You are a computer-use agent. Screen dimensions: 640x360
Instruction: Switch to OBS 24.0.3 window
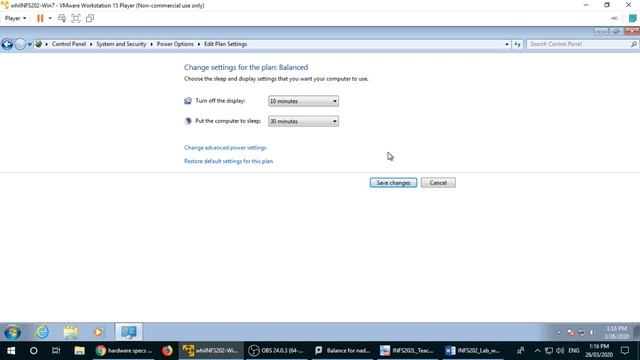(x=276, y=351)
